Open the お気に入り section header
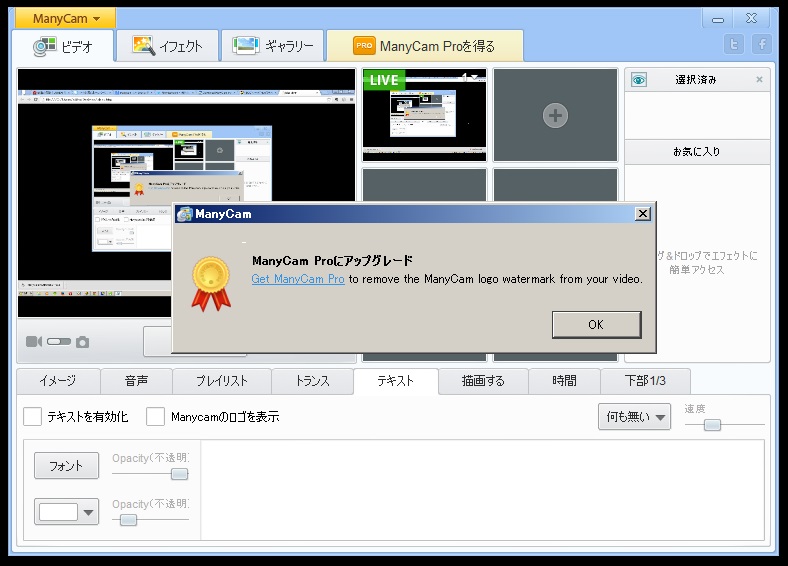This screenshot has width=788, height=566. (x=697, y=152)
